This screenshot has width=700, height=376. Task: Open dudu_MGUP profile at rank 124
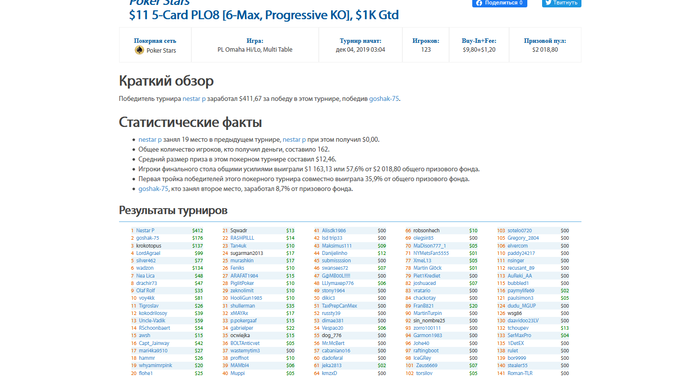pyautogui.click(x=521, y=306)
